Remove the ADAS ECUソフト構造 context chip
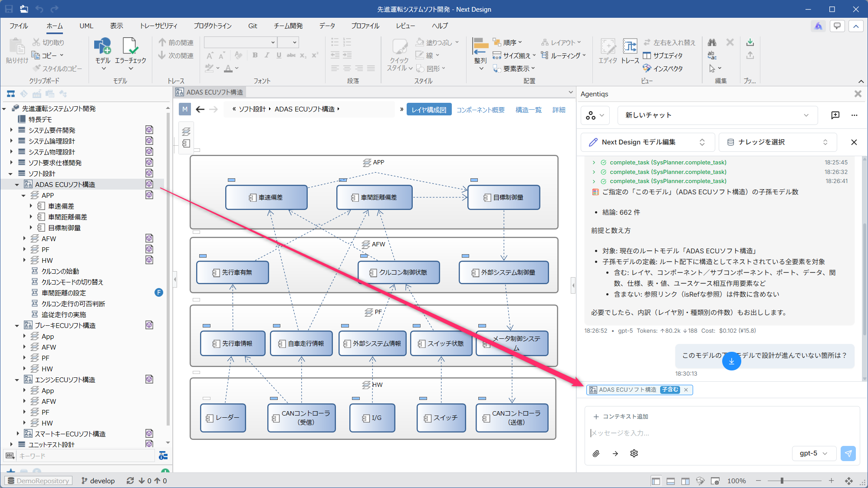868x488 pixels. (x=686, y=390)
